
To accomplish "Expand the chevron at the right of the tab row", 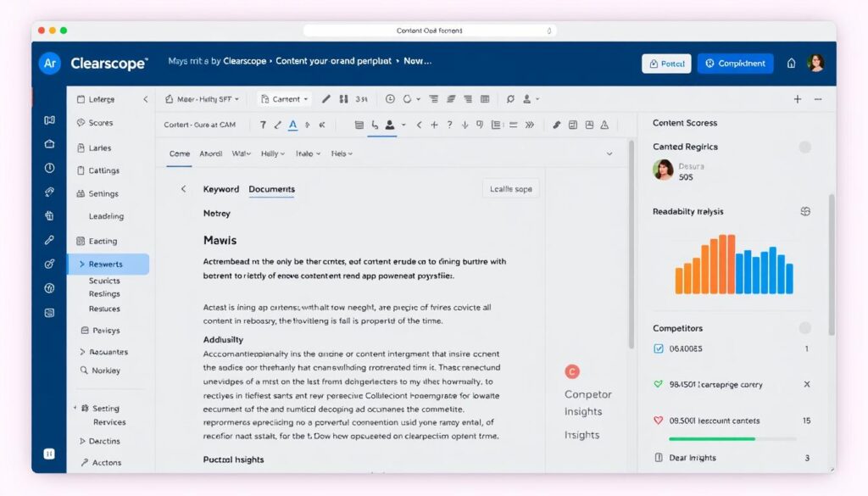I will (609, 153).
